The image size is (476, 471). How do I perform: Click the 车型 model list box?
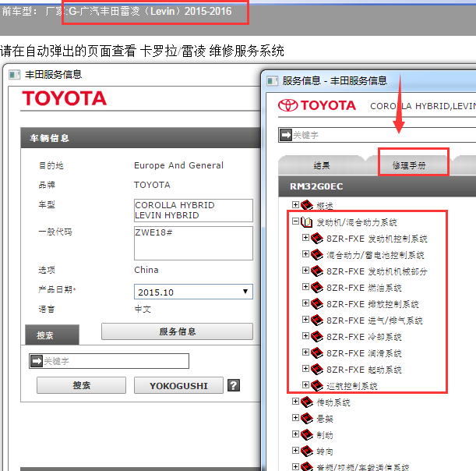[x=193, y=210]
